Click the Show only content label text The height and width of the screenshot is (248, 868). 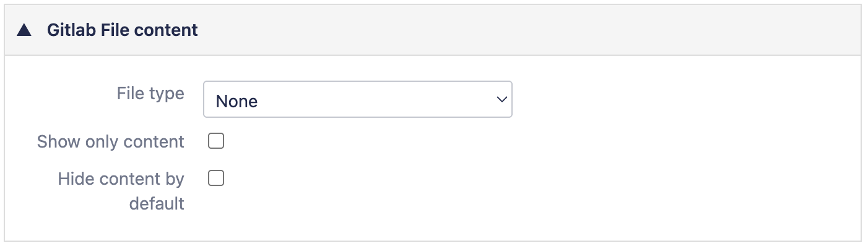coord(111,142)
